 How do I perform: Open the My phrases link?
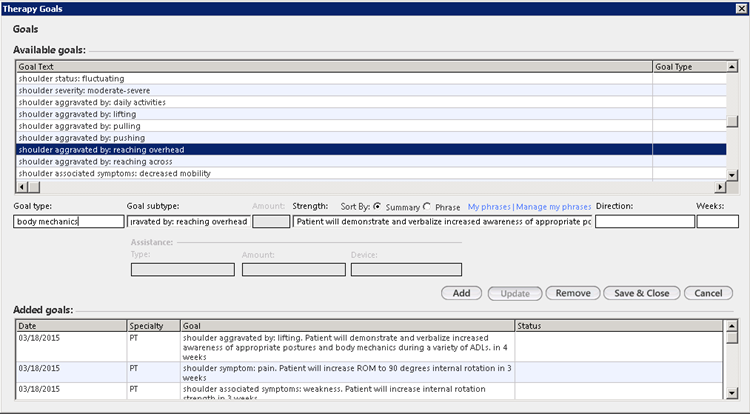tap(489, 207)
